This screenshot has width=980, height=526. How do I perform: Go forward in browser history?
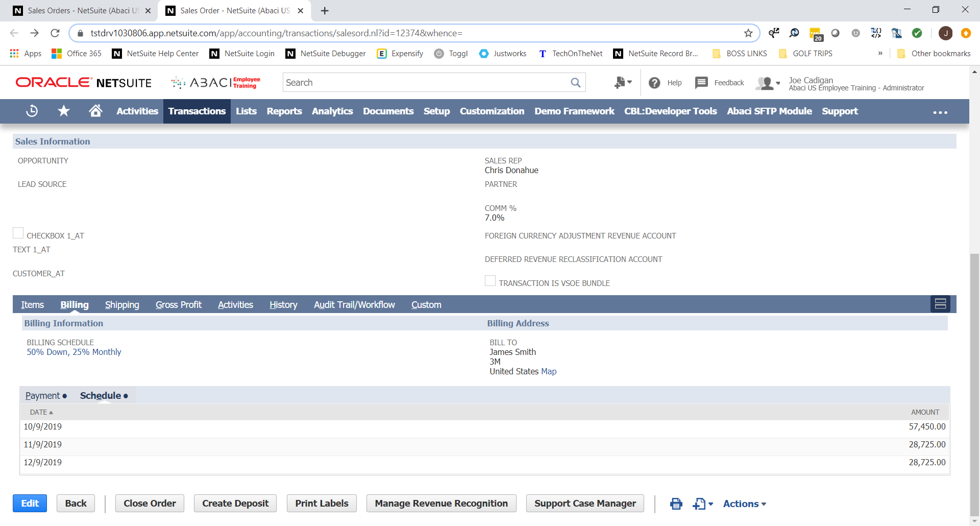click(34, 33)
